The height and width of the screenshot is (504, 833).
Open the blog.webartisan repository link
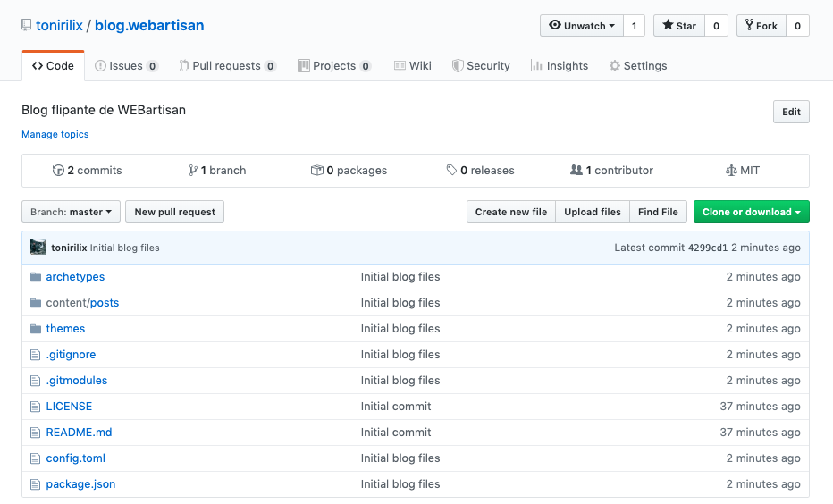point(149,25)
